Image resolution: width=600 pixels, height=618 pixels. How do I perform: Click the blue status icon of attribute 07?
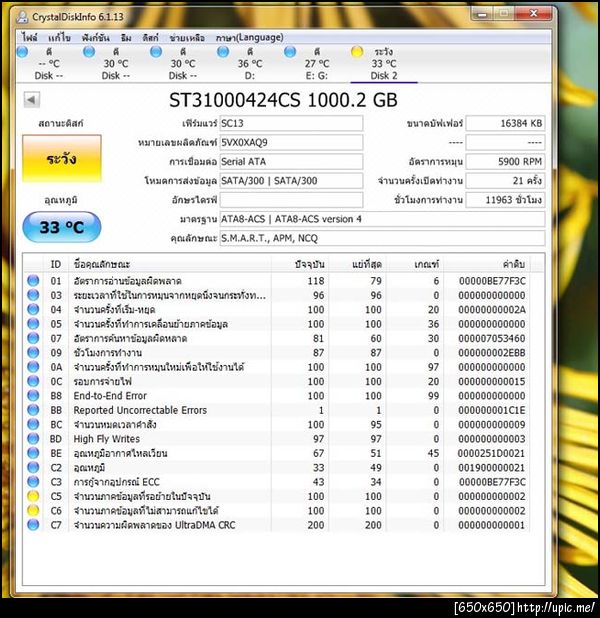pos(33,338)
